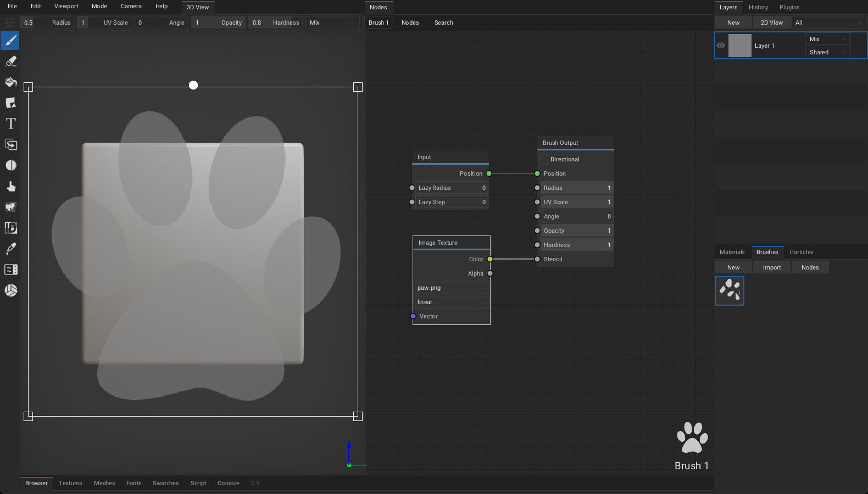Click the Brush Output Position input socket
This screenshot has height=494, width=868.
[x=537, y=173]
